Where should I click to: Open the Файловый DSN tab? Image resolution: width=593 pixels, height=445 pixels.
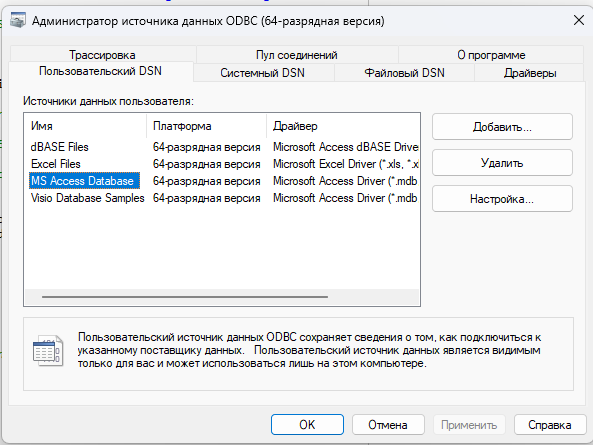pos(404,73)
